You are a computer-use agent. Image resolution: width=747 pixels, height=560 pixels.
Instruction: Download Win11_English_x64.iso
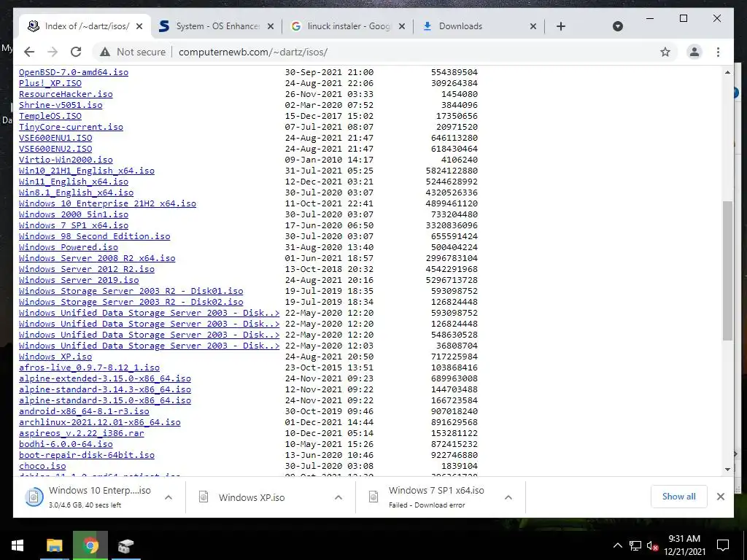[x=74, y=182]
